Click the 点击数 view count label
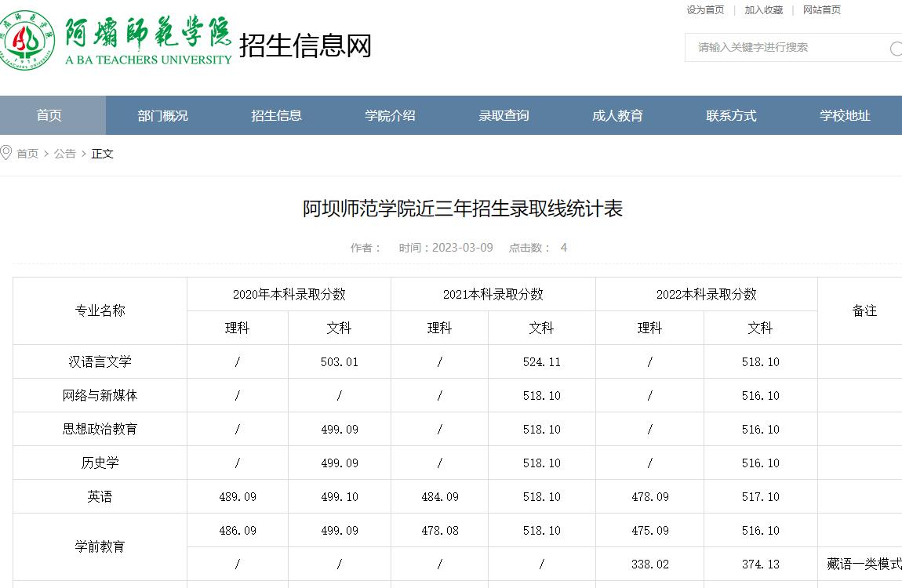The width and height of the screenshot is (902, 588). [x=529, y=247]
